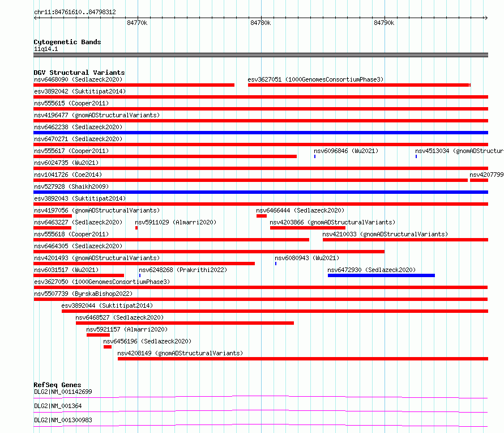Select nsv6456196 (Sedlazeck2020) label
The image size is (504, 433).
pyautogui.click(x=147, y=341)
